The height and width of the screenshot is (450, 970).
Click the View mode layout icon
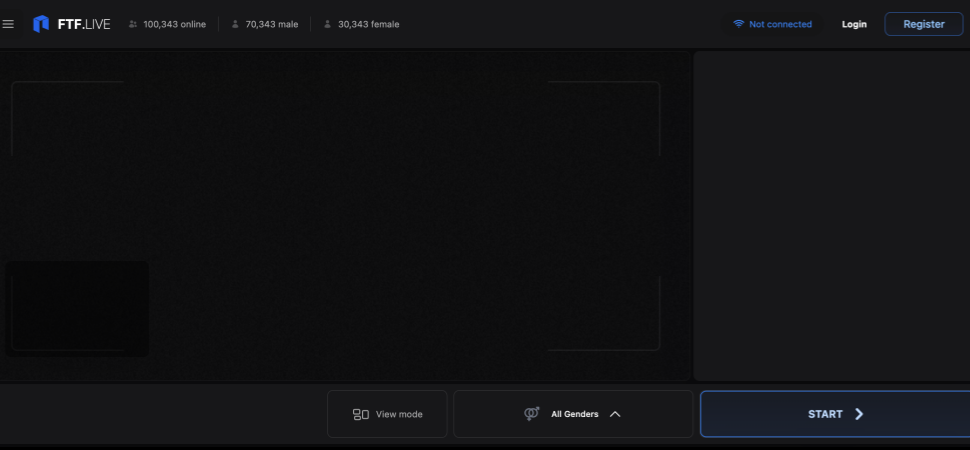coord(361,414)
